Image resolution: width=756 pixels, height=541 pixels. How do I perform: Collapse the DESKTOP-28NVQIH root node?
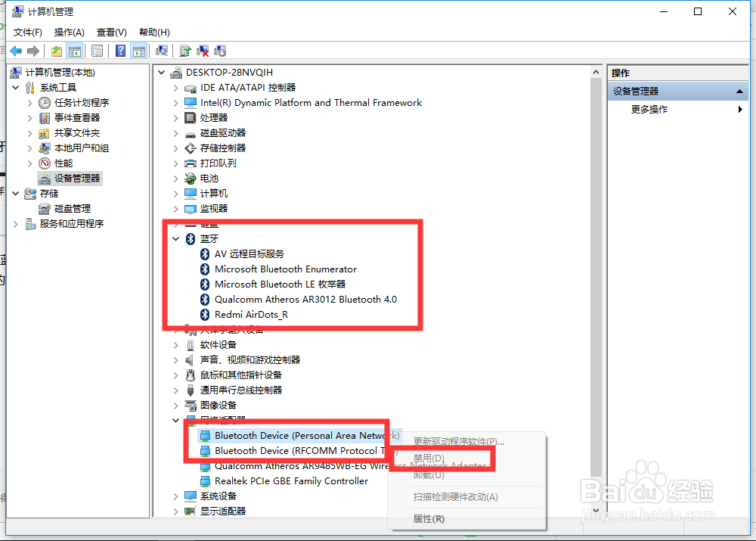point(162,73)
